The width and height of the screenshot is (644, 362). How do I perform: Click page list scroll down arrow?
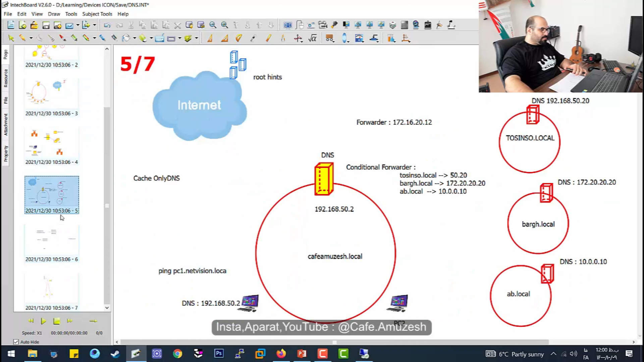tap(107, 308)
